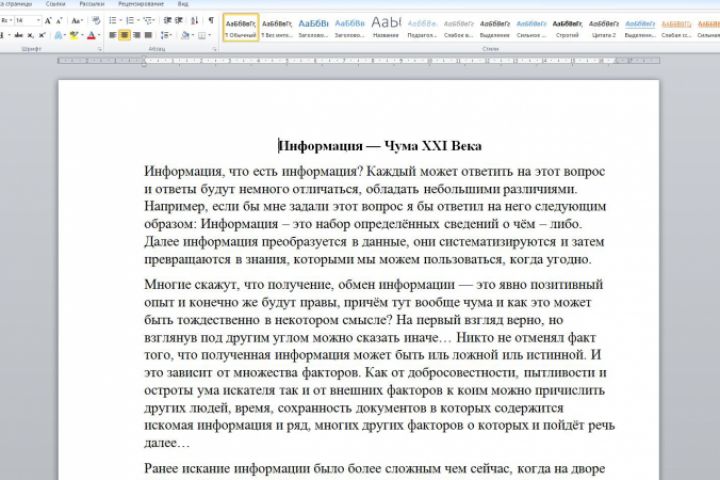Select the Слабая ссылка style

(676, 28)
